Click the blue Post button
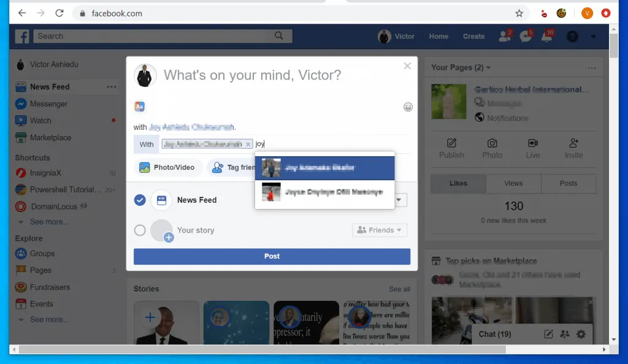Image resolution: width=628 pixels, height=364 pixels. 272,256
